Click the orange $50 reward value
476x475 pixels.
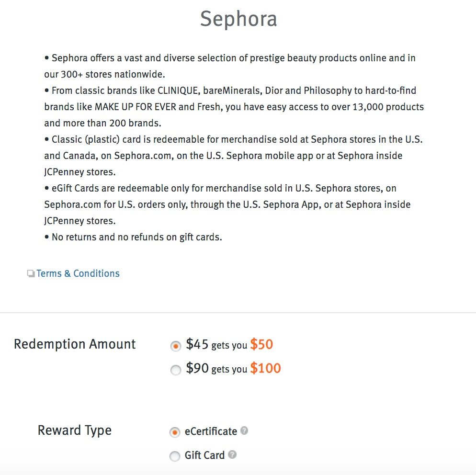click(x=261, y=344)
